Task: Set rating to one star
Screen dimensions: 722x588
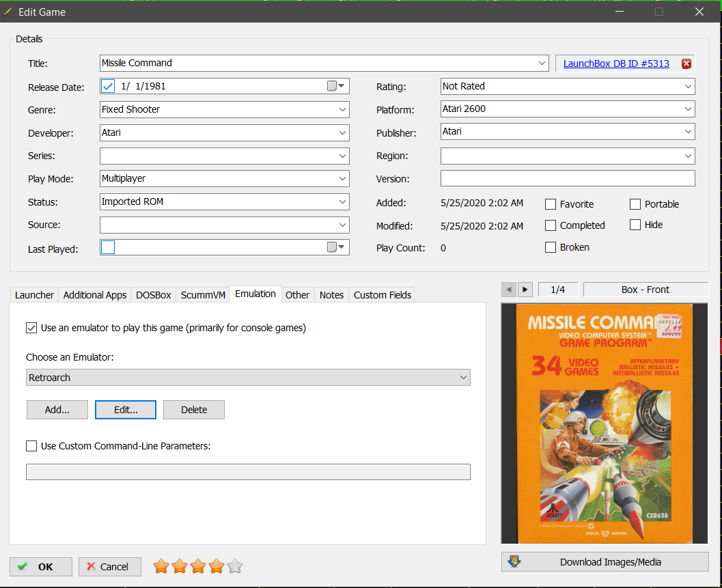Action: 161,566
